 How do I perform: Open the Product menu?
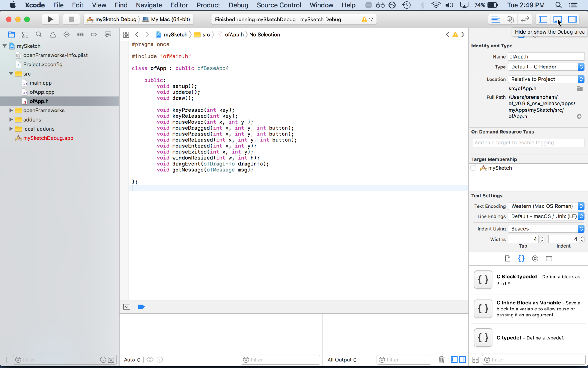[x=208, y=5]
